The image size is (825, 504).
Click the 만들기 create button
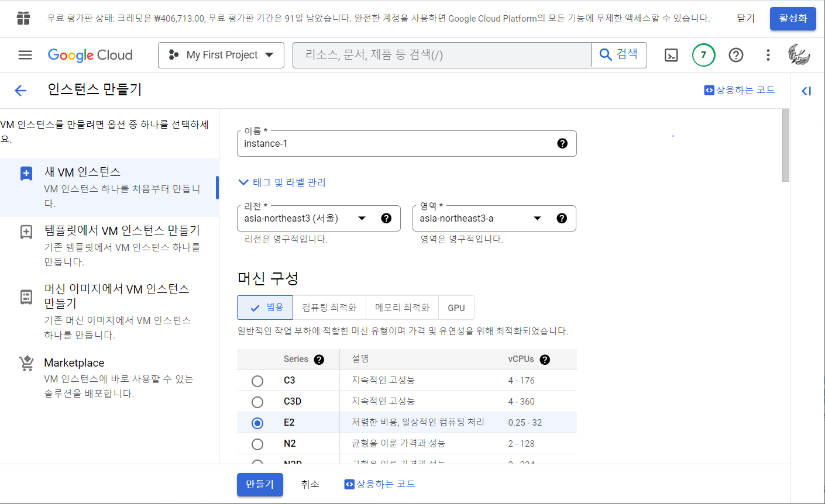coord(260,484)
